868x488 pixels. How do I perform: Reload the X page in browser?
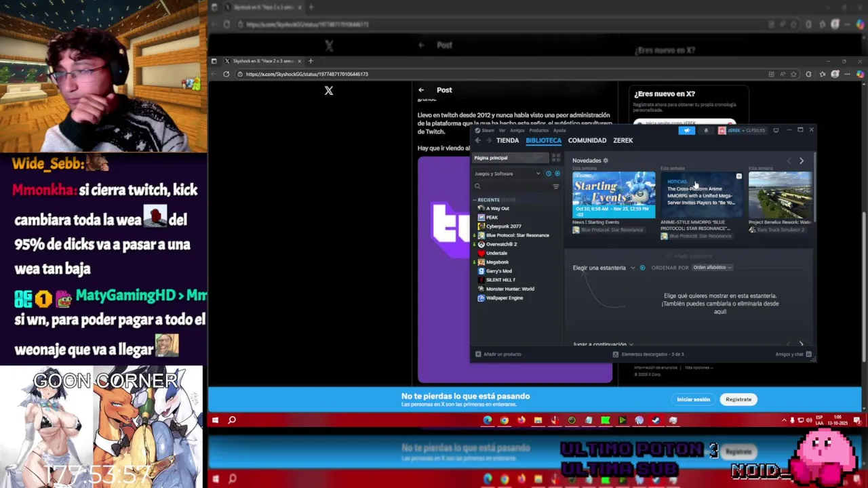click(226, 74)
